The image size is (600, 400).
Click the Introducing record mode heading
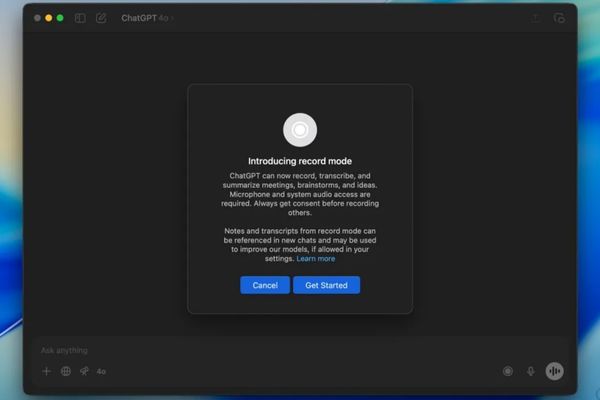click(300, 161)
